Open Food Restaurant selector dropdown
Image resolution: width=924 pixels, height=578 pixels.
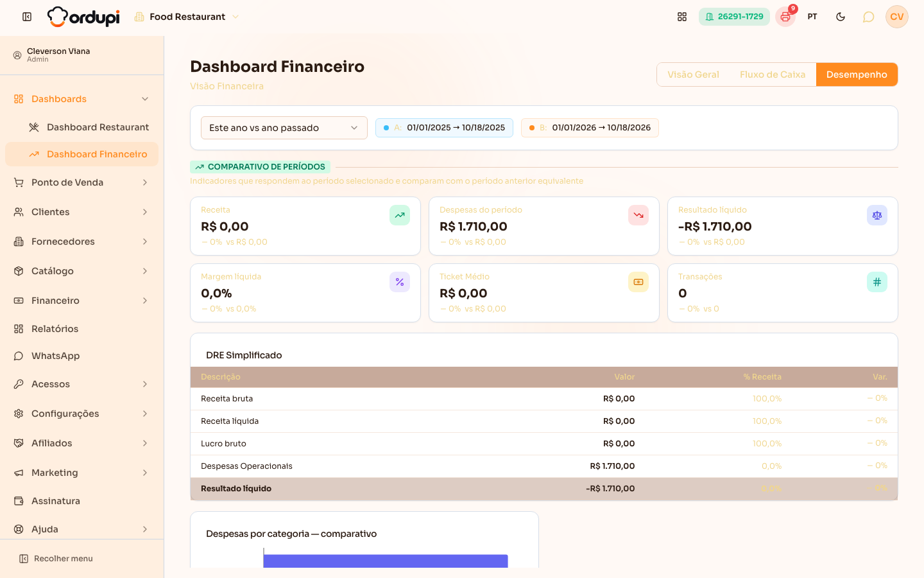[x=187, y=17]
